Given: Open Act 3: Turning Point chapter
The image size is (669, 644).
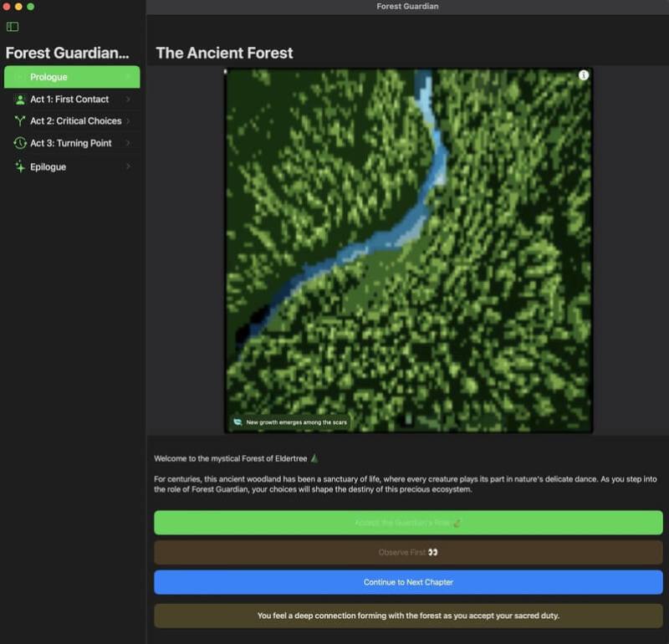Looking at the screenshot, I should (x=72, y=143).
